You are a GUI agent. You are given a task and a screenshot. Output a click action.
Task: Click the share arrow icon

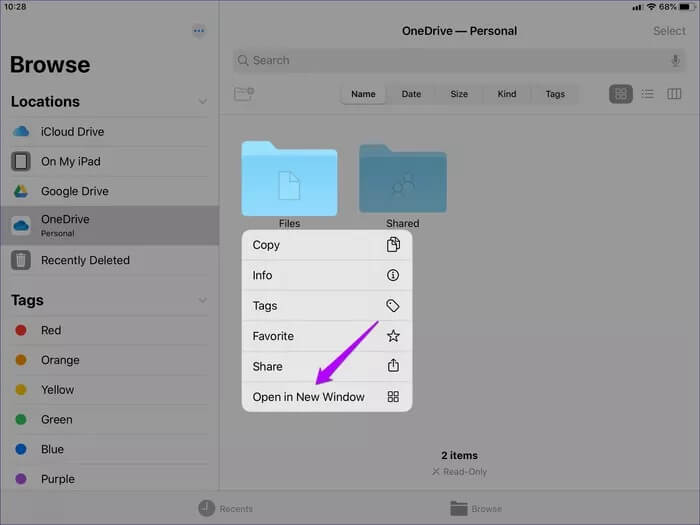393,366
